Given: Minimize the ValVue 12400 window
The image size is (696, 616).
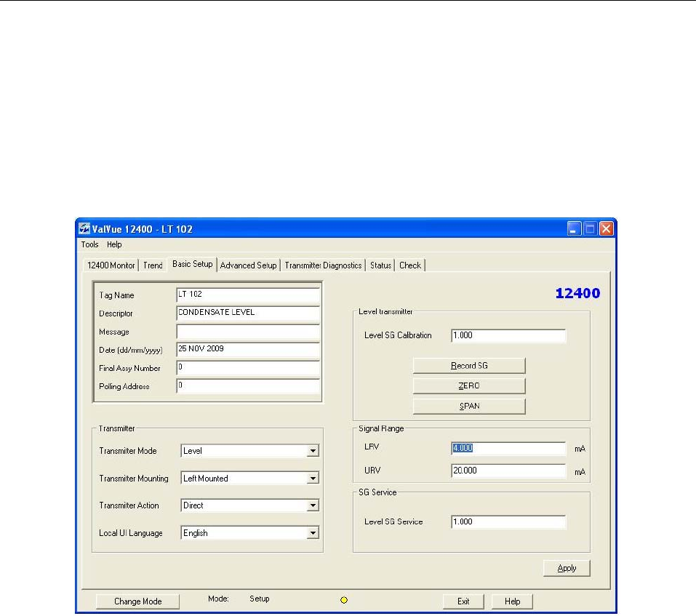Looking at the screenshot, I should click(574, 228).
